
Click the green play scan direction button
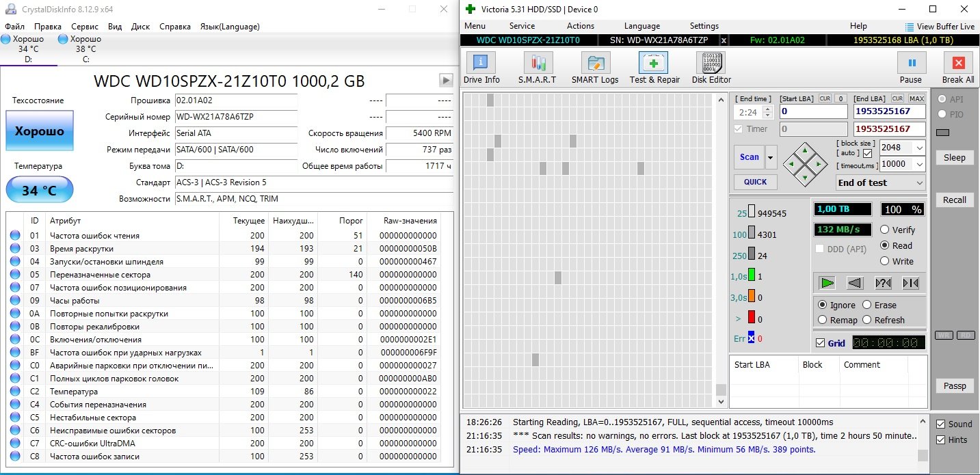point(827,282)
